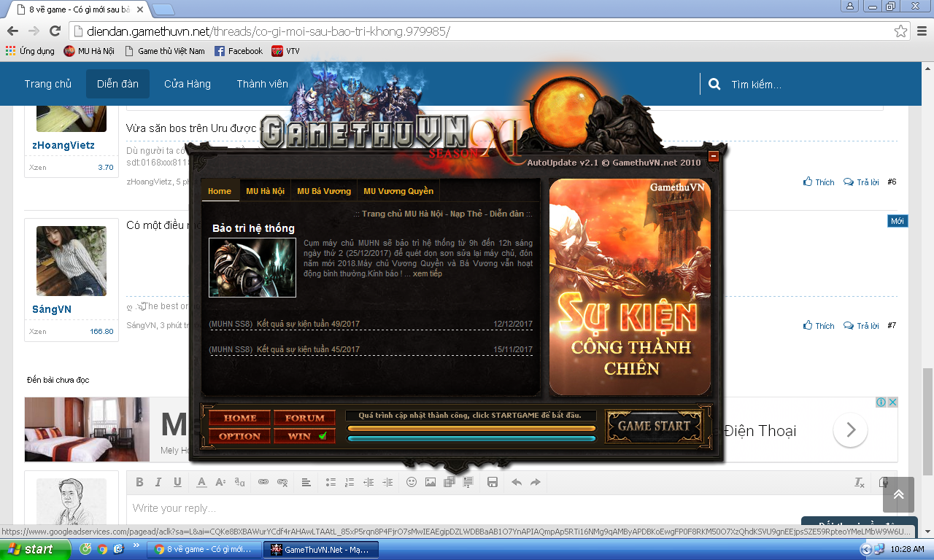
Task: Toggle underline formatting in reply editor
Action: pyautogui.click(x=177, y=482)
